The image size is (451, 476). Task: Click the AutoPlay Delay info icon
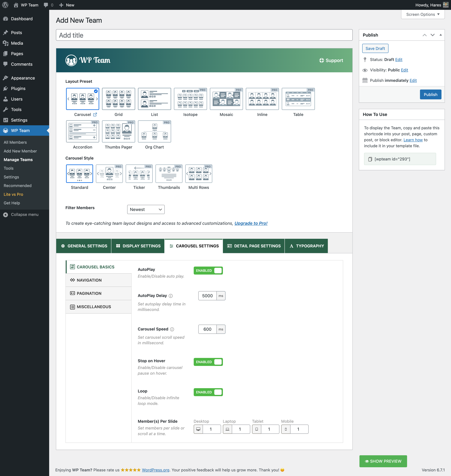pos(171,296)
